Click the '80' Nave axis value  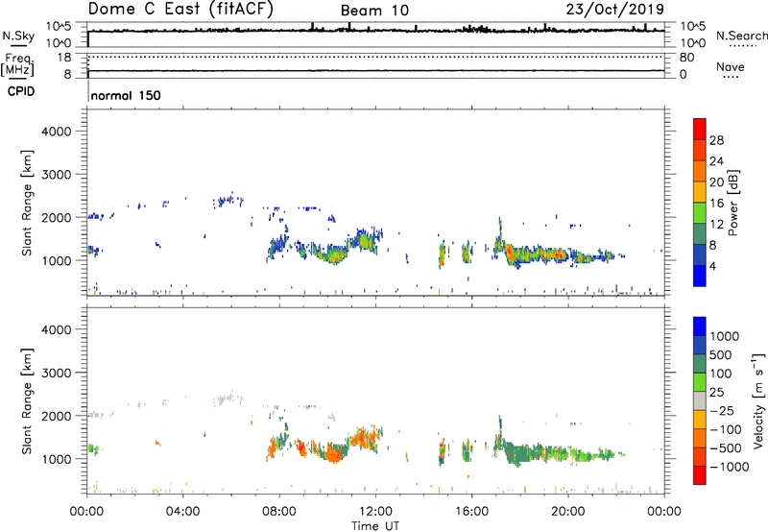pyautogui.click(x=686, y=58)
